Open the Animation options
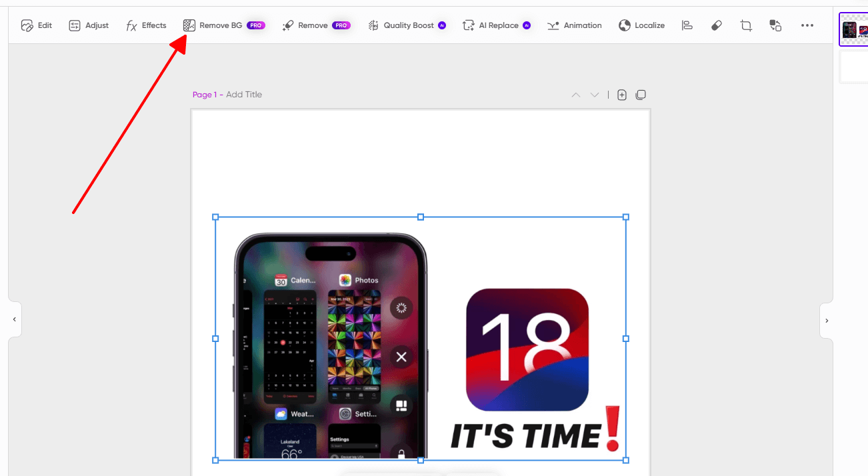 click(x=574, y=25)
